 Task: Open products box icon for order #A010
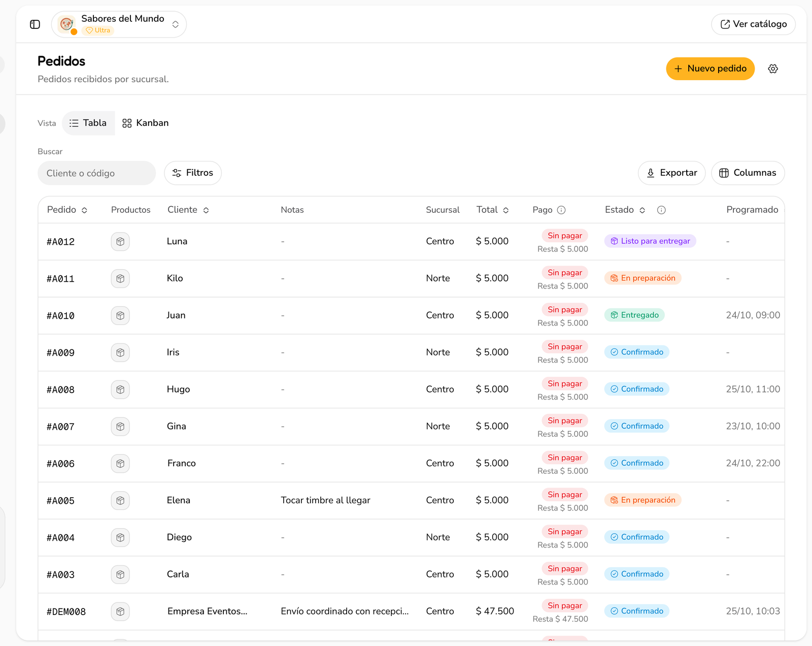(120, 316)
